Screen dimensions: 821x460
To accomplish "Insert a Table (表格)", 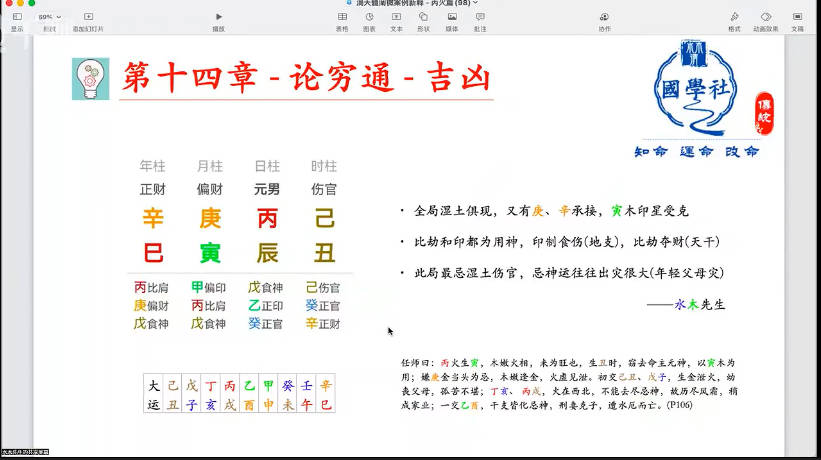I will [x=342, y=18].
